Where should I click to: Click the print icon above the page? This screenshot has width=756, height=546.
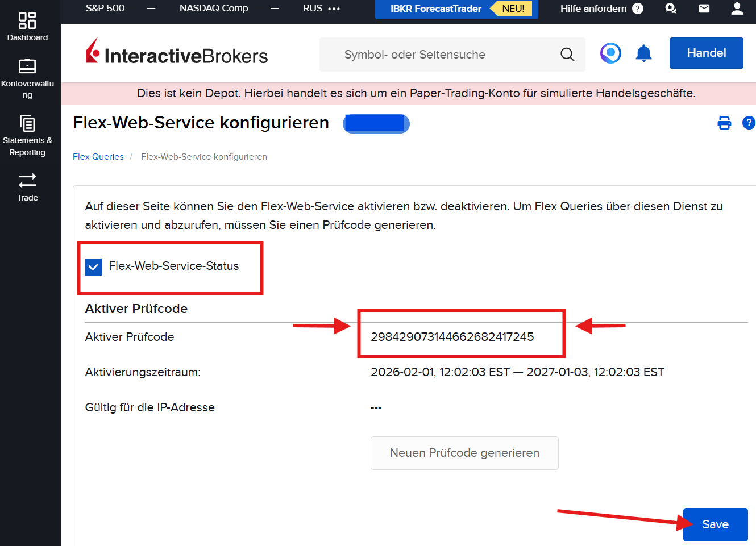coord(724,122)
